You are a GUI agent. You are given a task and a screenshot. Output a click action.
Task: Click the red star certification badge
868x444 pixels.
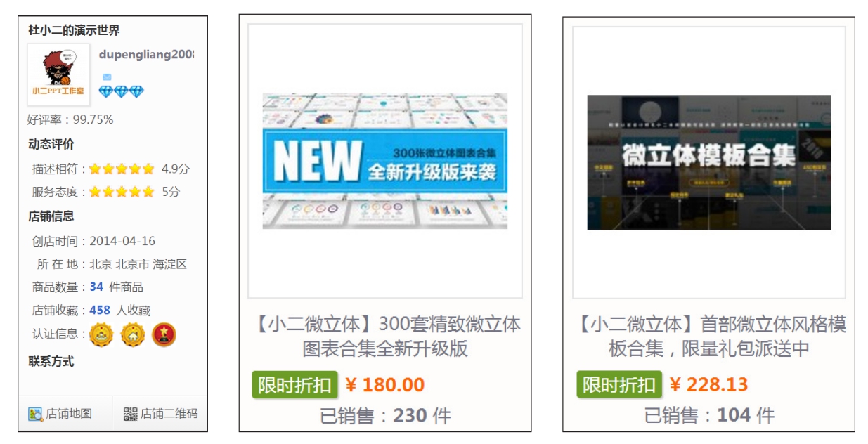164,335
